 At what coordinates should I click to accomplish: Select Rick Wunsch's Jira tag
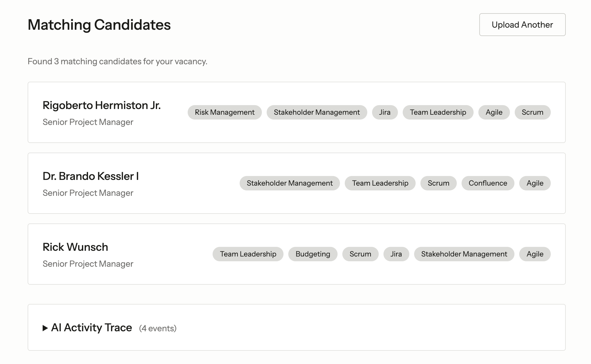pyautogui.click(x=396, y=254)
